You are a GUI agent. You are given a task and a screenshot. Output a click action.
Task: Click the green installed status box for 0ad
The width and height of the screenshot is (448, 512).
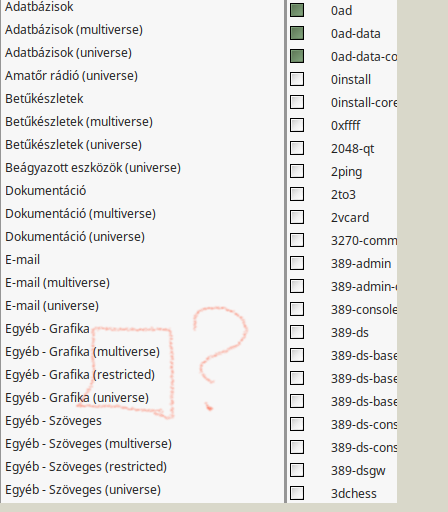click(x=297, y=10)
